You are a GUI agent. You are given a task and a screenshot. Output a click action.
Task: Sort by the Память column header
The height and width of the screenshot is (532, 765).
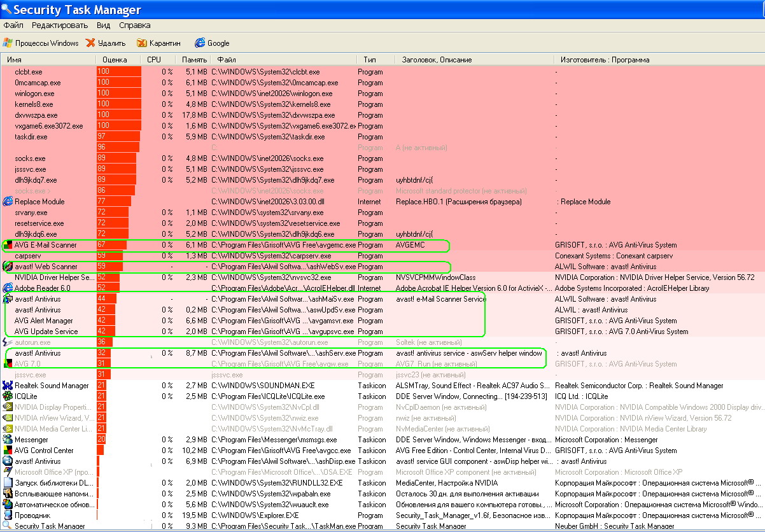(193, 60)
